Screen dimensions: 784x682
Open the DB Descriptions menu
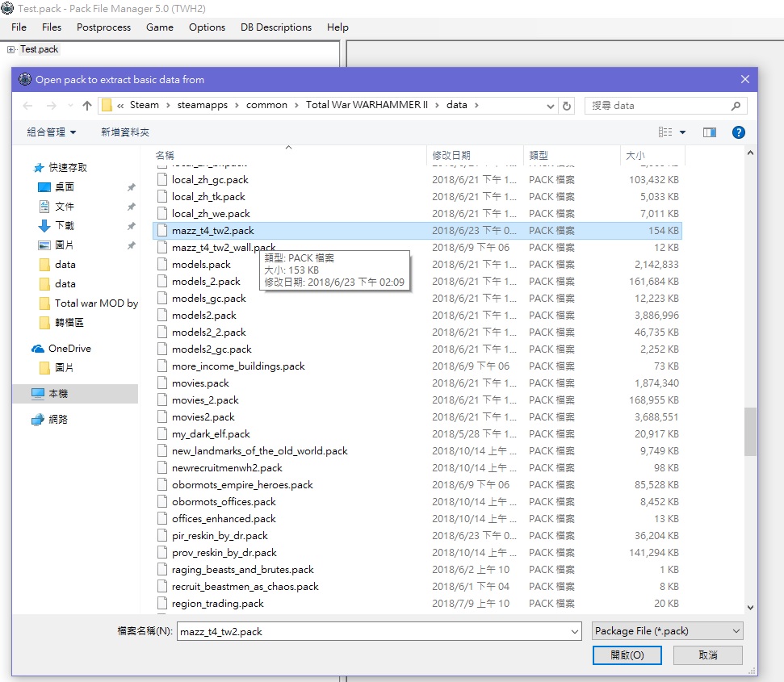point(276,27)
